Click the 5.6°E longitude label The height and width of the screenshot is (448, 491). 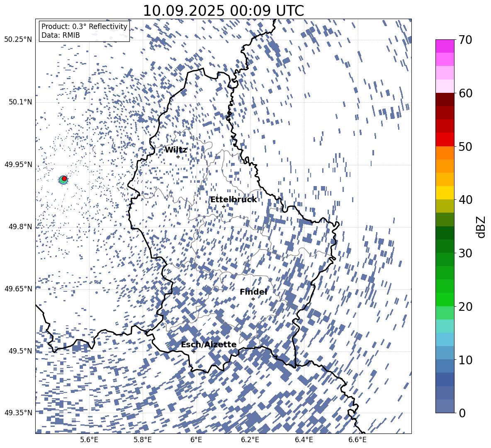[89, 440]
